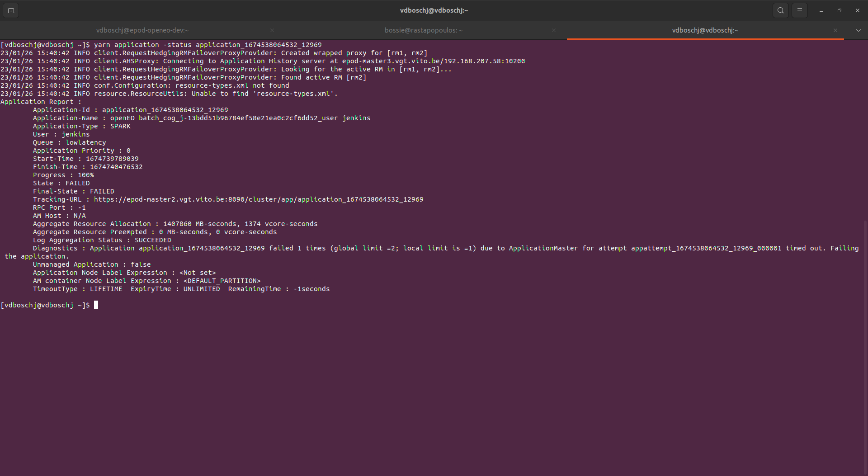Select the text State : FAILED
This screenshot has width=868, height=476.
click(x=61, y=183)
